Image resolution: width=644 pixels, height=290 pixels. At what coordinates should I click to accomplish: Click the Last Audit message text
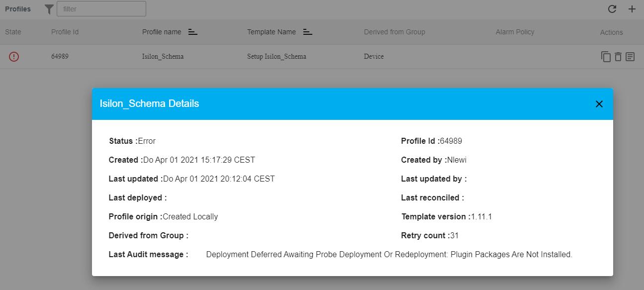coord(389,254)
